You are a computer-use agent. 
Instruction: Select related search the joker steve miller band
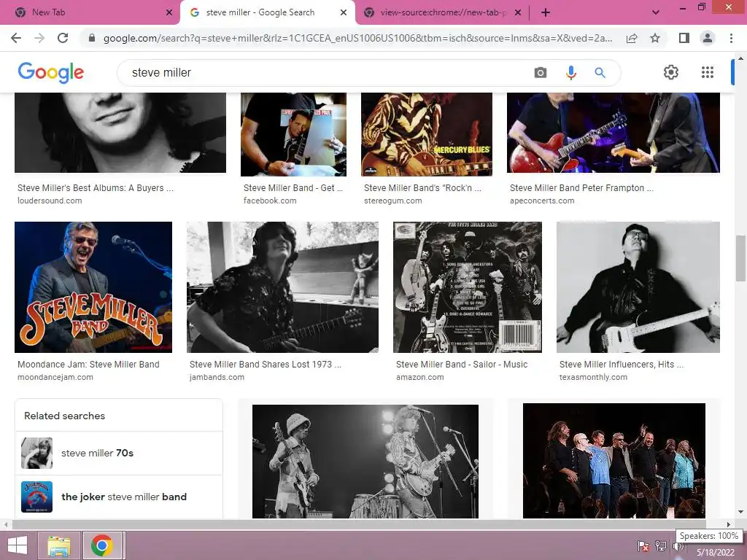click(x=119, y=497)
